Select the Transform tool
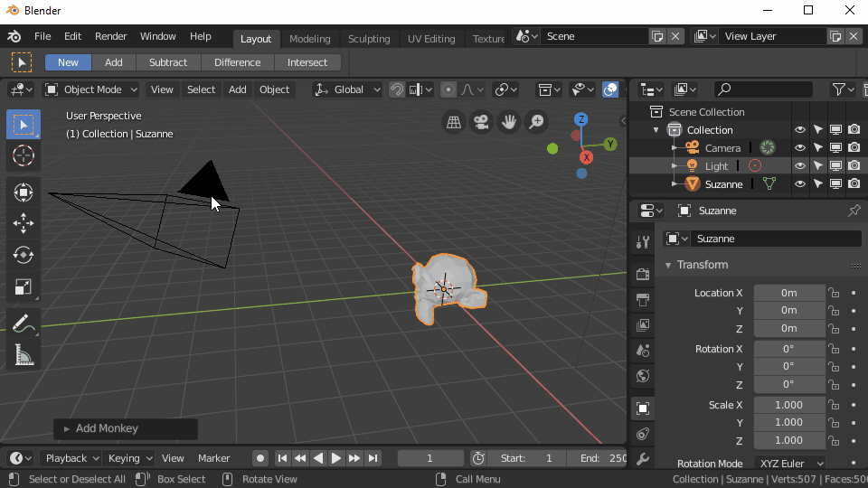The image size is (868, 488). tap(23, 192)
